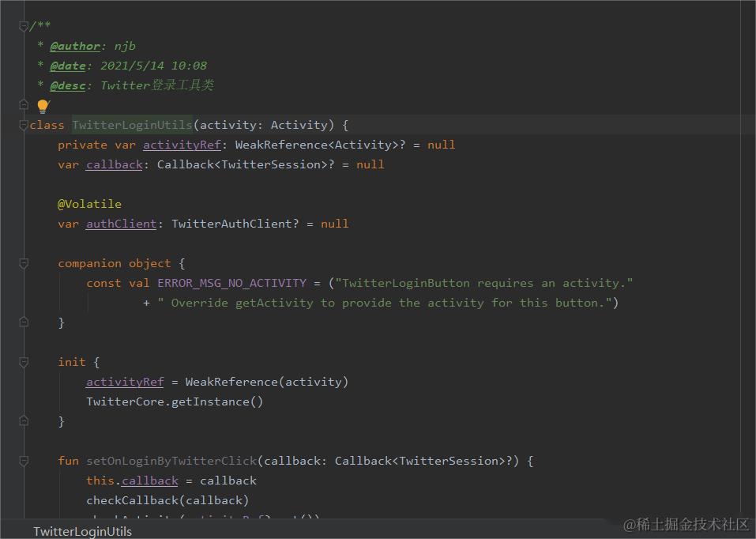
Task: Click the "TwitterLoginButton requires an activity." string
Action: pyautogui.click(x=483, y=283)
